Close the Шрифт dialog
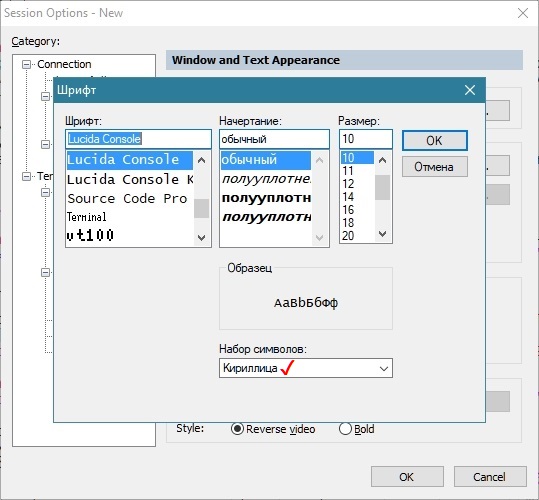 click(x=470, y=90)
